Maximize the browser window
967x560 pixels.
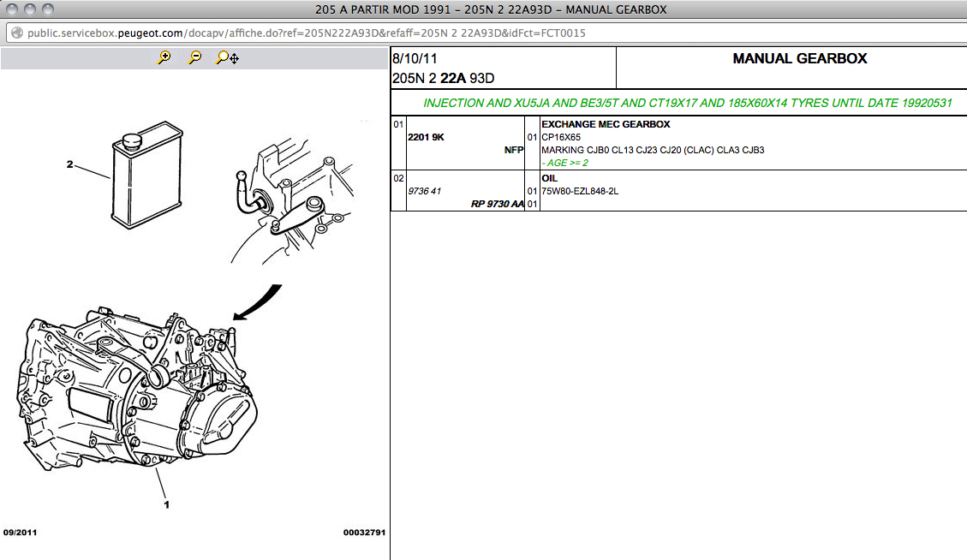(47, 9)
